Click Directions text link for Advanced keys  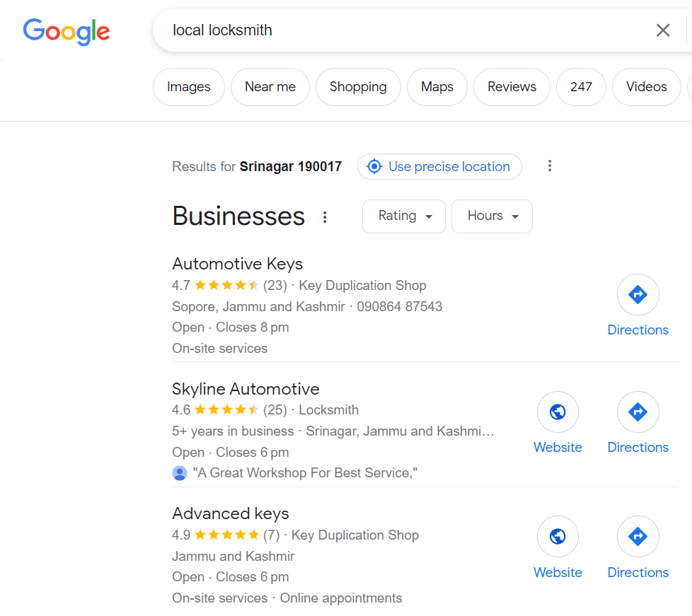tap(638, 572)
